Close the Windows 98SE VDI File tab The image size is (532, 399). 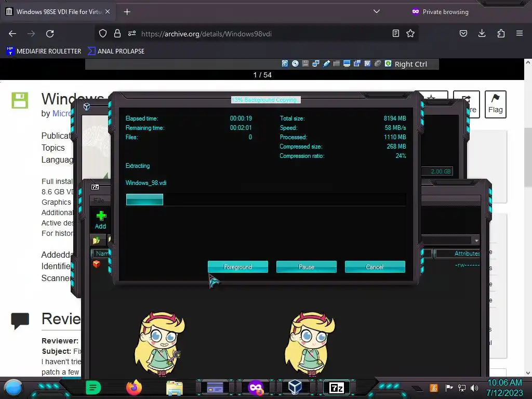point(108,11)
